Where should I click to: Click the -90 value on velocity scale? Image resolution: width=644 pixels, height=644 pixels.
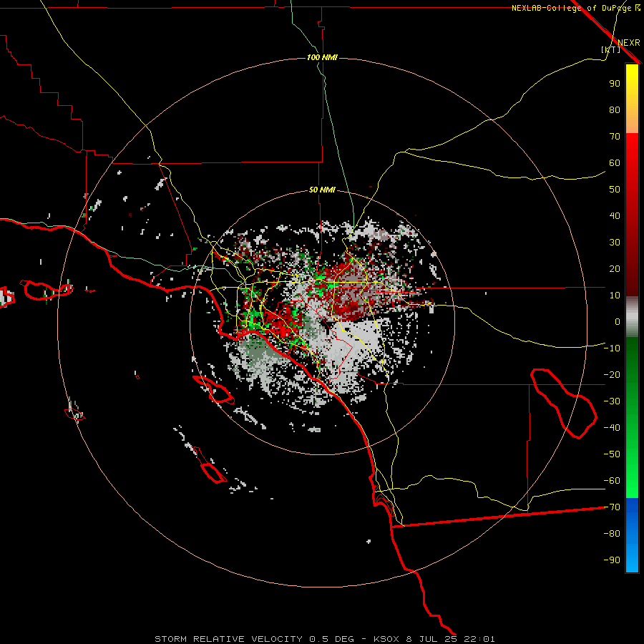click(612, 560)
